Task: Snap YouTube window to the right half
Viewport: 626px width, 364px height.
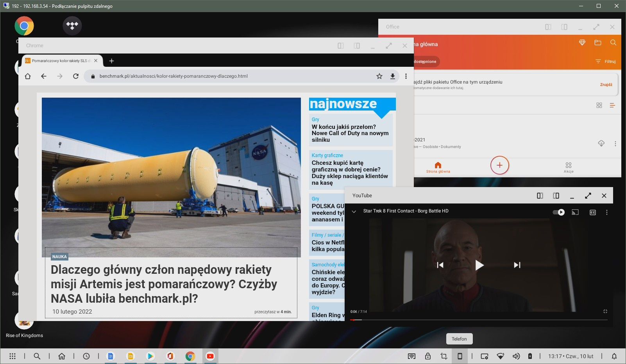Action: point(556,196)
